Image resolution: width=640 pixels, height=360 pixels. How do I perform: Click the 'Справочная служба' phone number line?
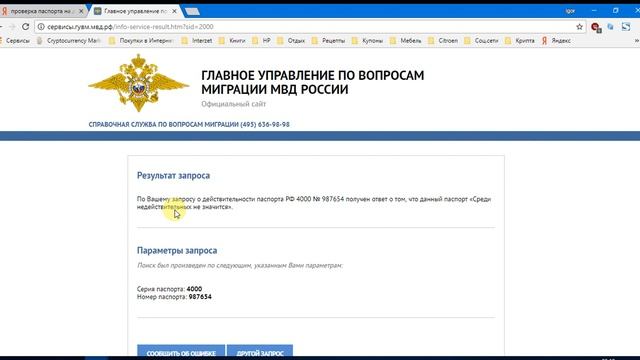pos(189,124)
